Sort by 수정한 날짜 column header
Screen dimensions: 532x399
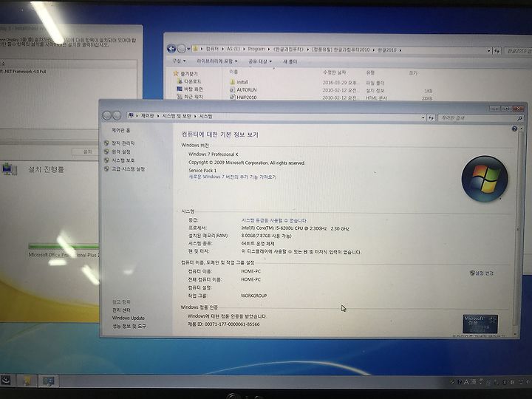(335, 72)
